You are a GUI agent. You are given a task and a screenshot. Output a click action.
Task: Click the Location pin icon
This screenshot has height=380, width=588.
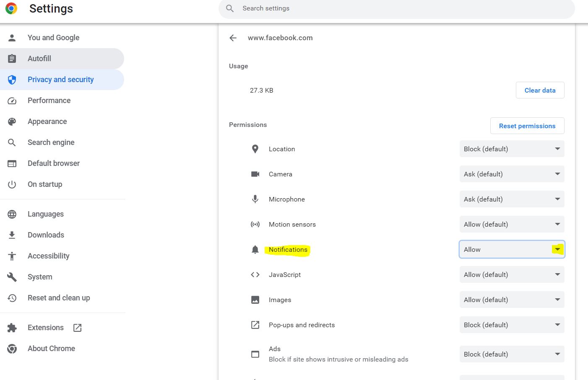(x=255, y=149)
